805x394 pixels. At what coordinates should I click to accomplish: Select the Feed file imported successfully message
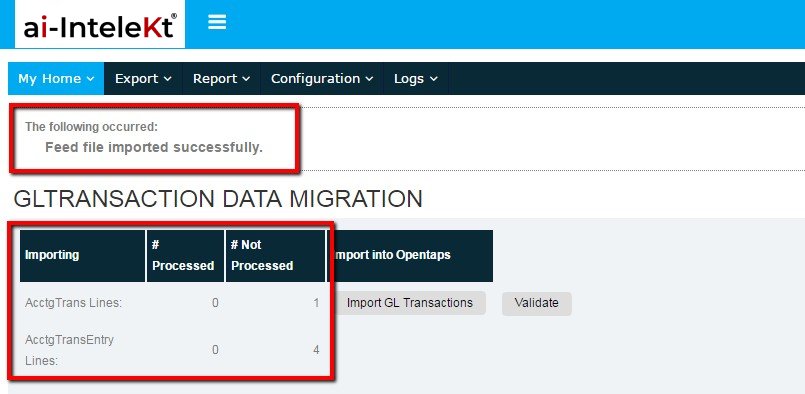click(x=154, y=148)
